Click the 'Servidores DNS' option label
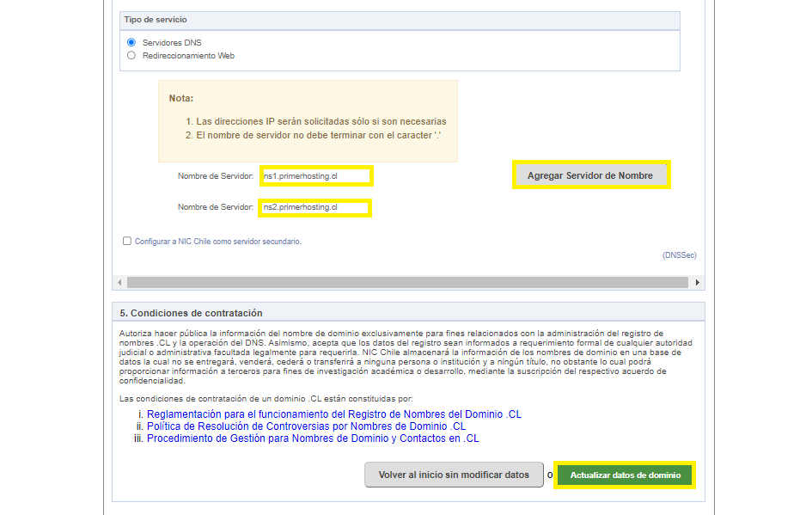The width and height of the screenshot is (812, 515). (x=172, y=42)
